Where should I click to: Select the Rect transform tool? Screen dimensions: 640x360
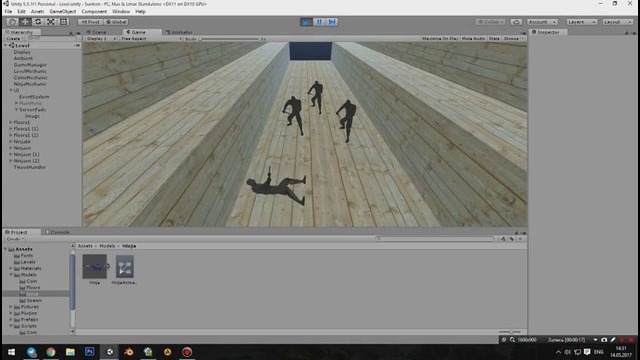63,22
